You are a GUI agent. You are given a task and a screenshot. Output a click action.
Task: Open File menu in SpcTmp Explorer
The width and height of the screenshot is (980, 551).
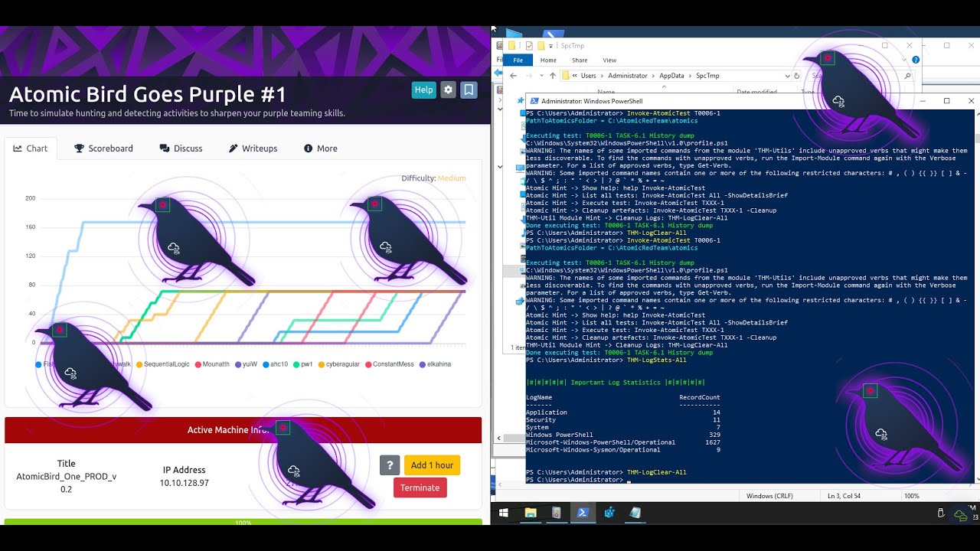(518, 60)
